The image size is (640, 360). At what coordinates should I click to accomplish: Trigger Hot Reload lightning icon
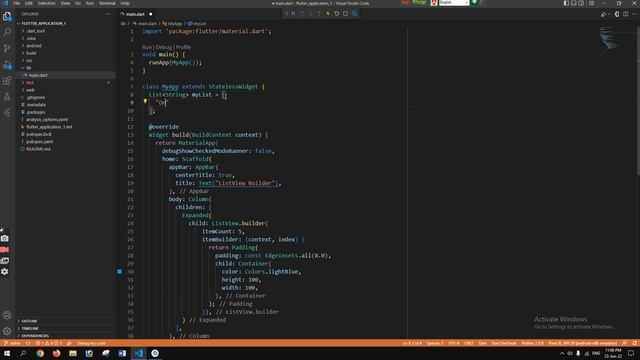click(328, 13)
